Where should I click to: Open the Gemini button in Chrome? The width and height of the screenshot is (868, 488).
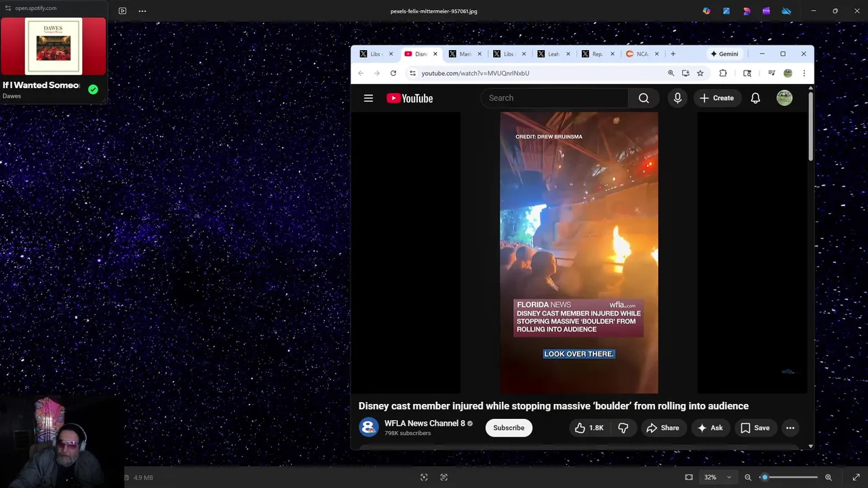(724, 54)
